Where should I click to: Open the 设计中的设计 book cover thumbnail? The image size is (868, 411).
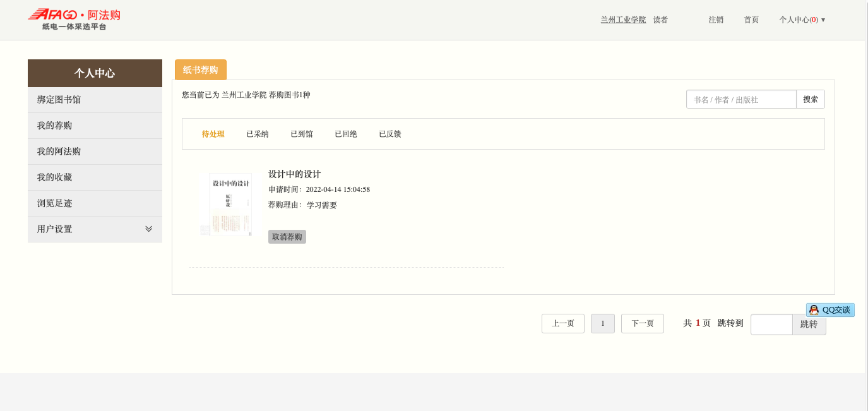click(230, 205)
